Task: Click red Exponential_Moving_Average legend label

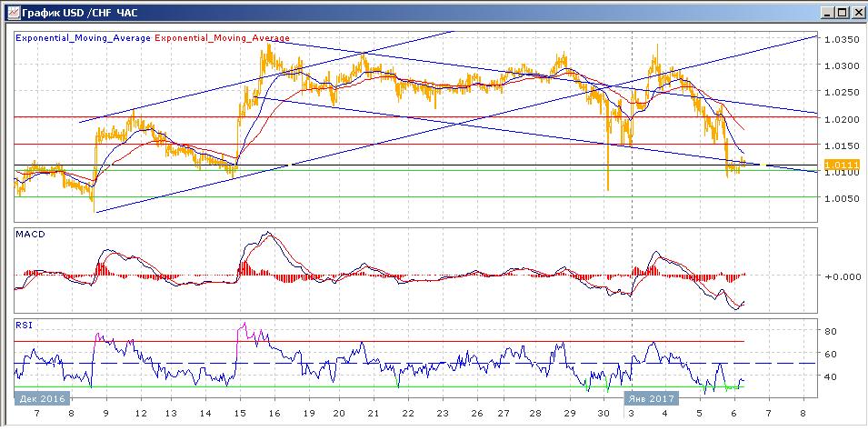Action: [x=223, y=37]
